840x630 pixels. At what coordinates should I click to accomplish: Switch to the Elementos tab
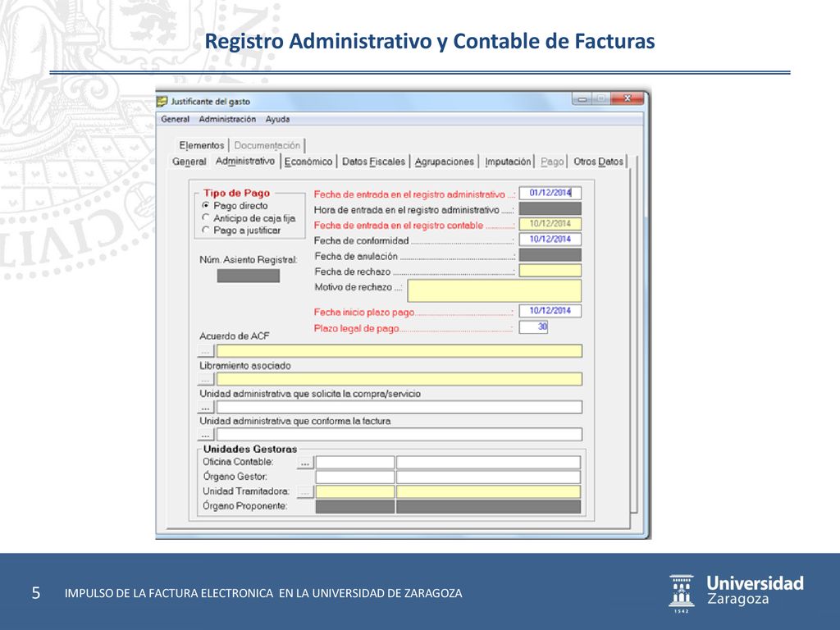[x=202, y=145]
